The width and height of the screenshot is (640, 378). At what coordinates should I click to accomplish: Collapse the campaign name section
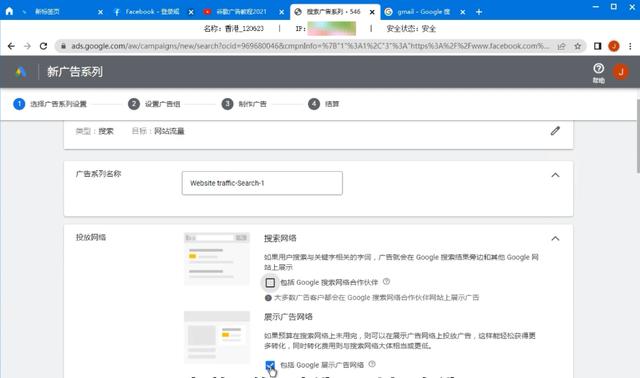555,175
